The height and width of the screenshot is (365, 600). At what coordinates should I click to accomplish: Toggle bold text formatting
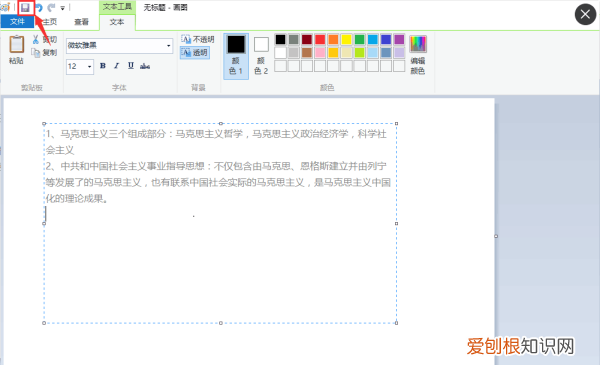(103, 66)
